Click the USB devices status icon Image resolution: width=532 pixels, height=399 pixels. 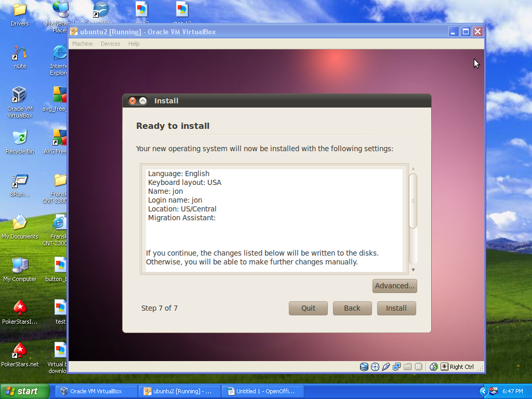pyautogui.click(x=386, y=367)
